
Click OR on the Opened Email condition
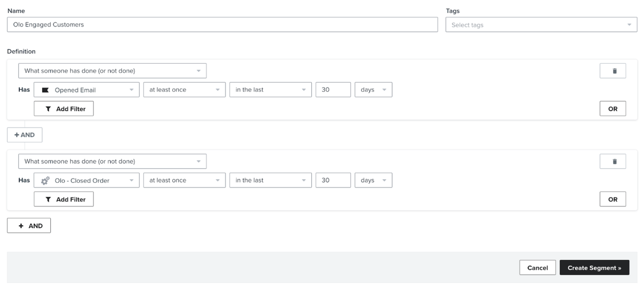point(613,108)
